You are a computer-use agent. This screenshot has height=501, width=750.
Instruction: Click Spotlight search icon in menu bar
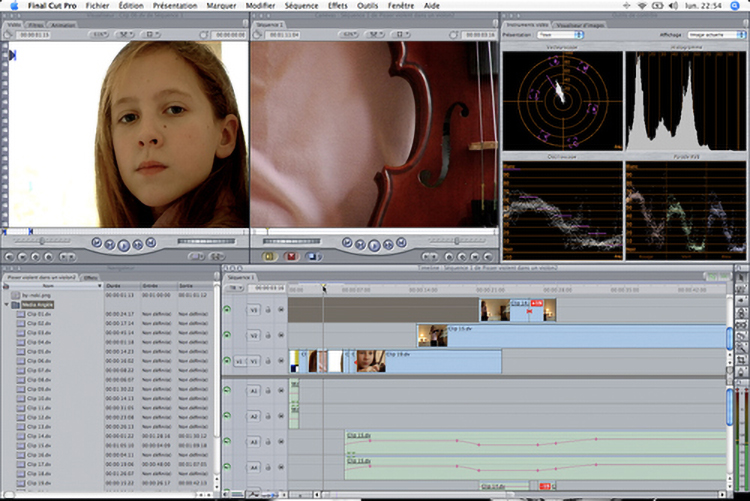coord(735,6)
